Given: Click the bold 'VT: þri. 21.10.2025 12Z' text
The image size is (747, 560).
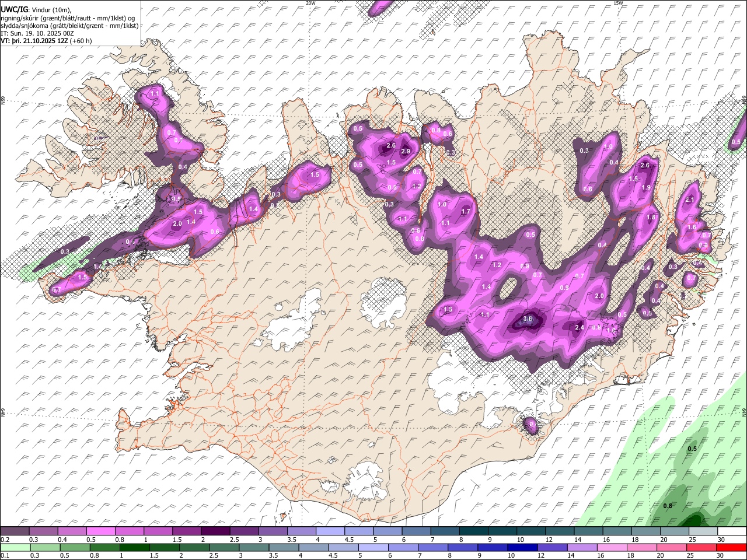Looking at the screenshot, I should coord(34,41).
